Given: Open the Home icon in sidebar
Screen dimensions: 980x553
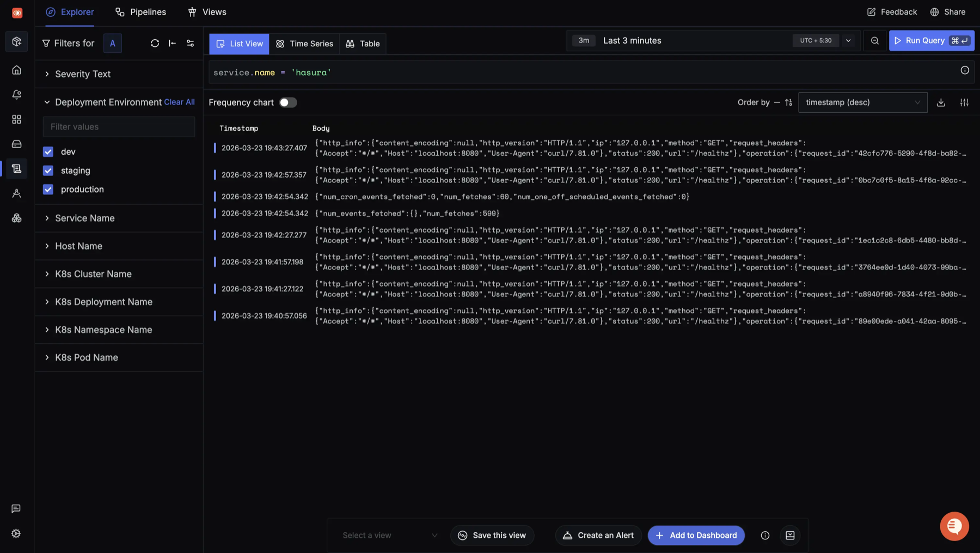Looking at the screenshot, I should [17, 70].
